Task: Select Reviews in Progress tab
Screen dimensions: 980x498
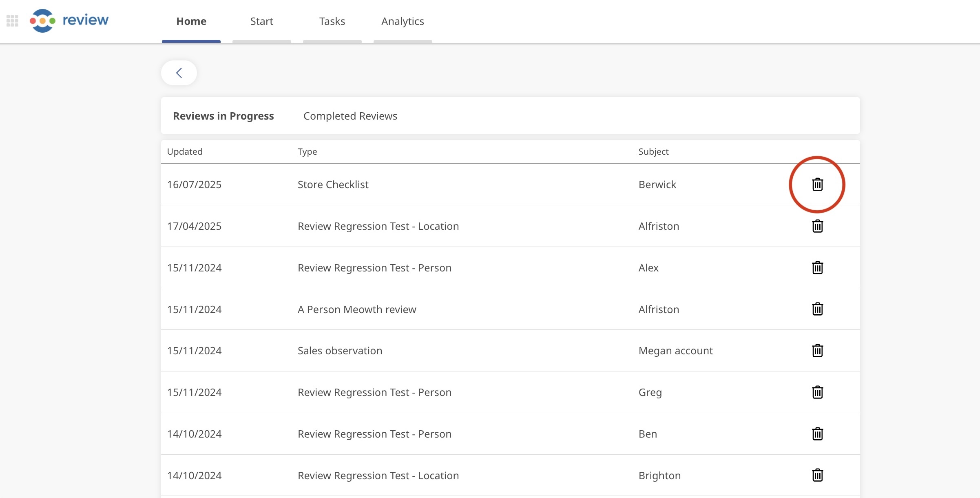Action: pyautogui.click(x=223, y=116)
